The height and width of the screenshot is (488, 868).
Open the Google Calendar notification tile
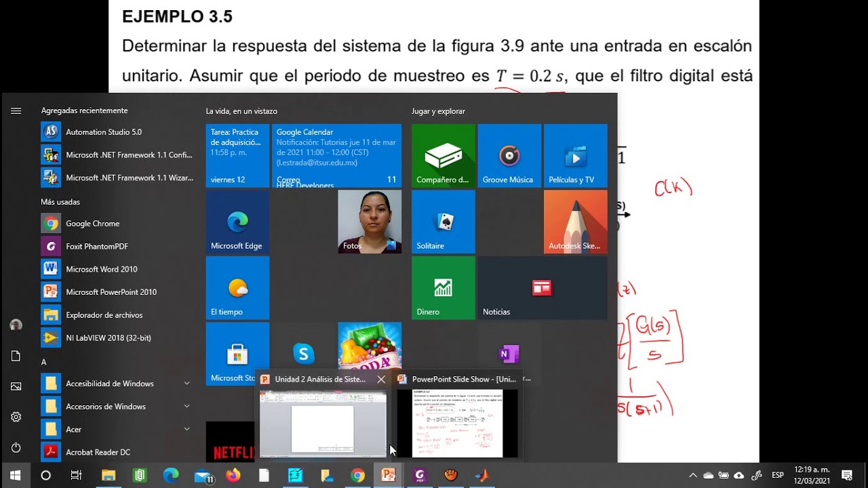[336, 156]
